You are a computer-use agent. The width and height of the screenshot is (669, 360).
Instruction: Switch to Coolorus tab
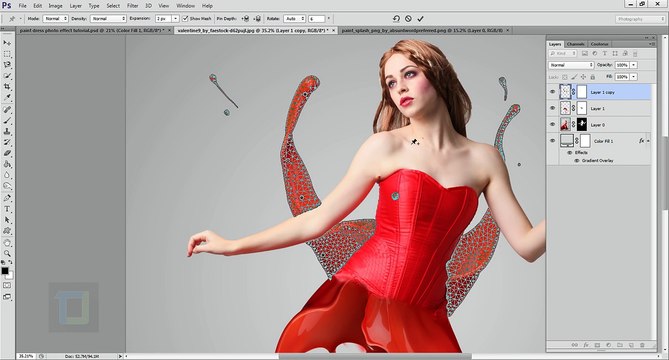[599, 44]
